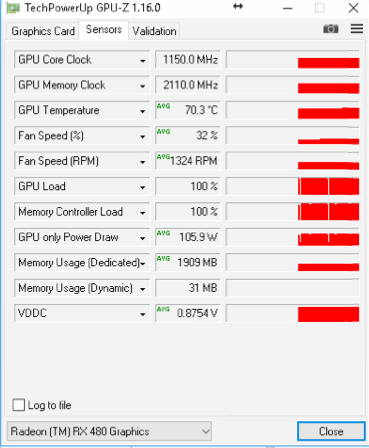Open the Memory Controller Load dropdown
The image size is (369, 448).
point(143,213)
